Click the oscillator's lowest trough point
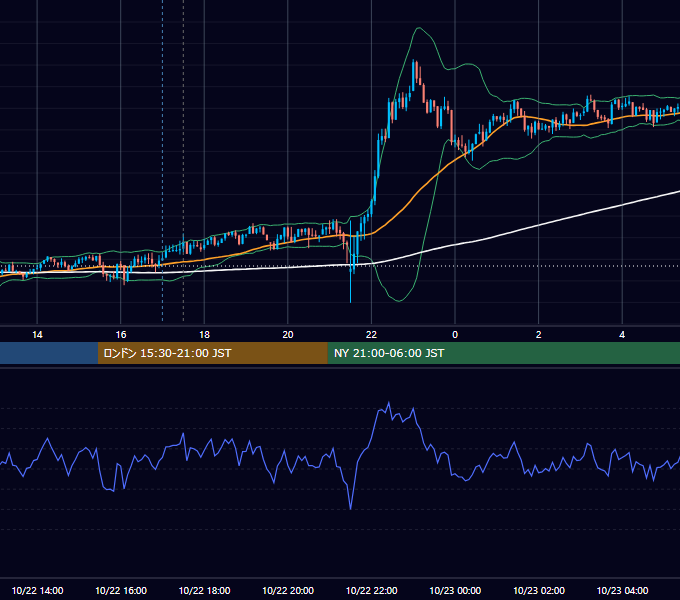 tap(350, 509)
